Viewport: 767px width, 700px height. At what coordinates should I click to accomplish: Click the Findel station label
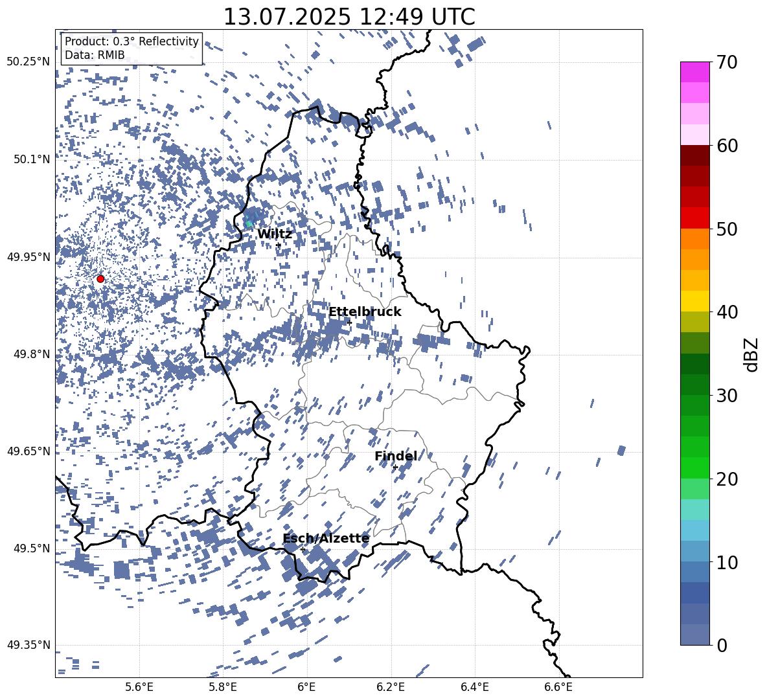coord(396,456)
